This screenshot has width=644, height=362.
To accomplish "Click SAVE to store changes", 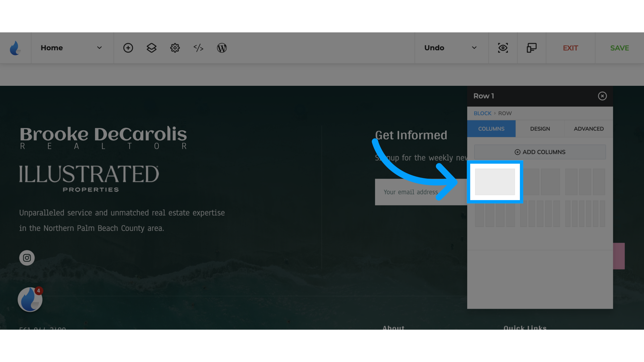I will pos(620,48).
